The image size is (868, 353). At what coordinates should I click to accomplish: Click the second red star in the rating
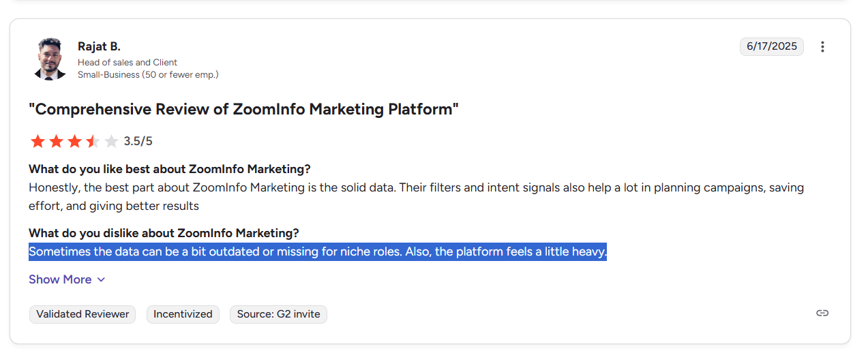[56, 141]
